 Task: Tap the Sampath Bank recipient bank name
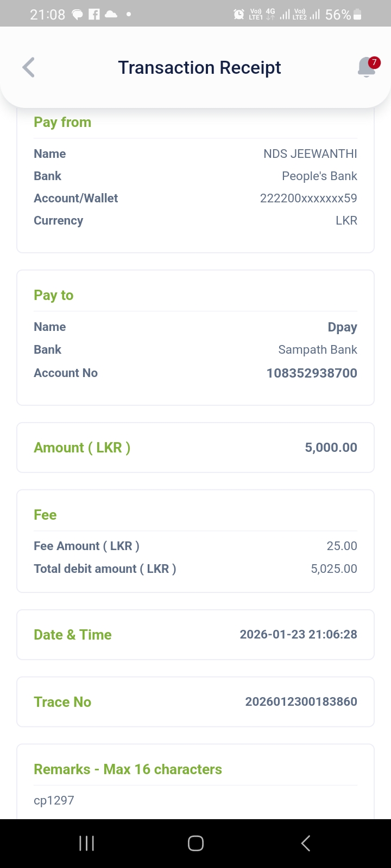318,350
